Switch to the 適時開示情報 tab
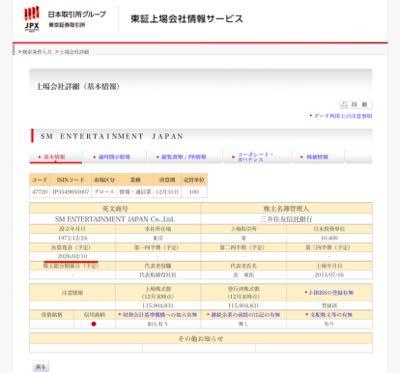This screenshot has width=400, height=373. pyautogui.click(x=114, y=157)
